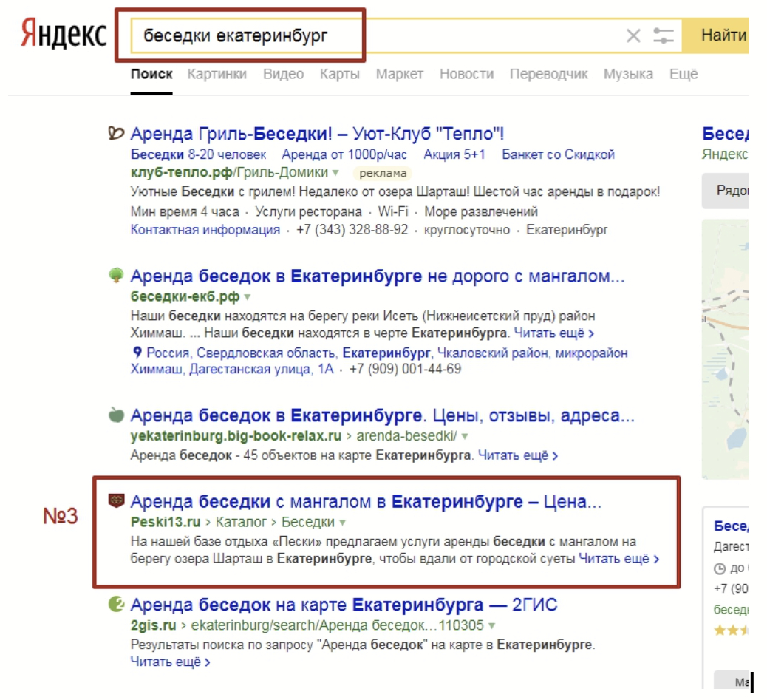The width and height of the screenshot is (767, 700).
Task: Select the Поиск tab
Action: [151, 74]
